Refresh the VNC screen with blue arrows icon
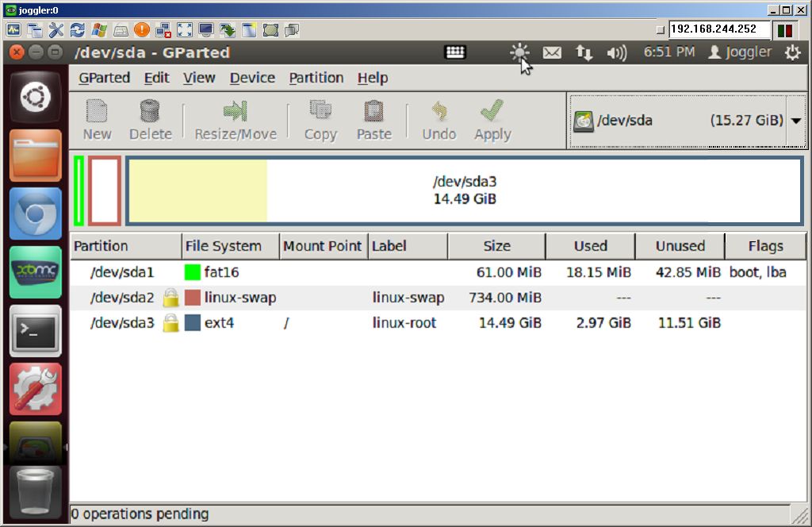 [x=77, y=30]
